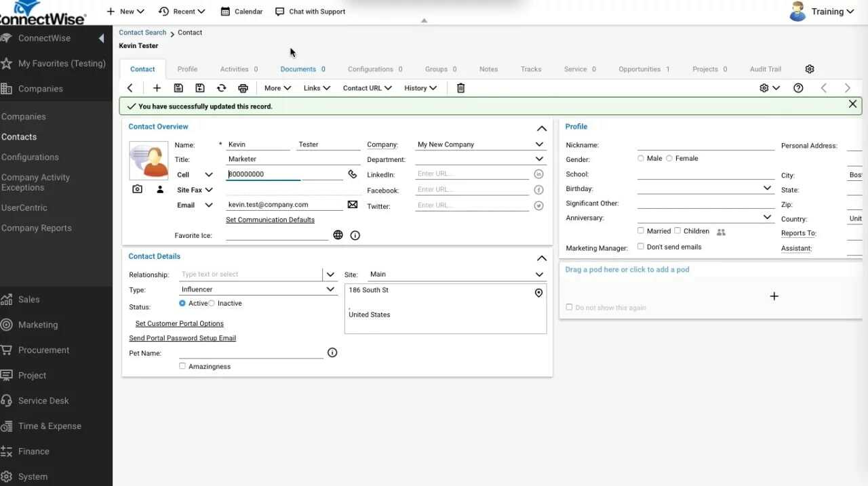Click the globe icon next to Favorite Ice
The width and height of the screenshot is (868, 486).
point(338,235)
